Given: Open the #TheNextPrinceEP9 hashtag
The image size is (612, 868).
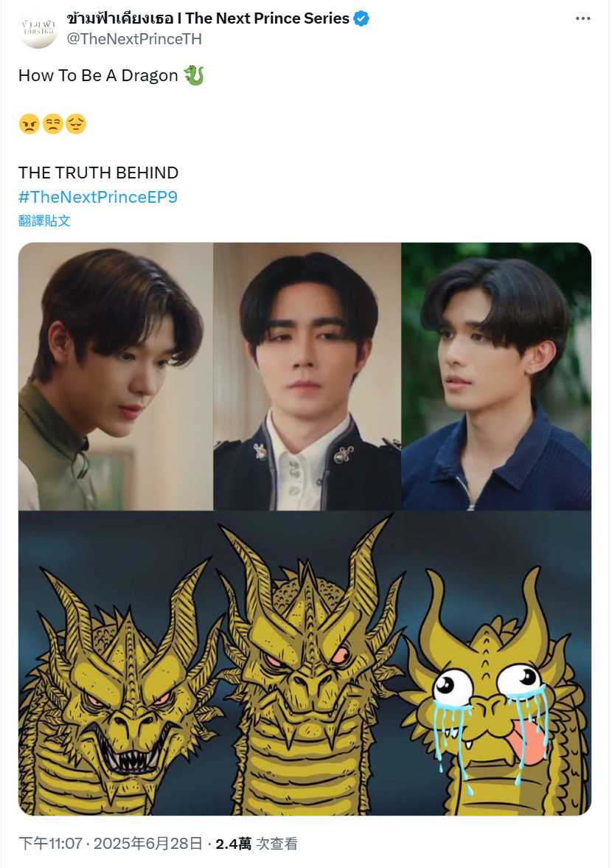Looking at the screenshot, I should pyautogui.click(x=98, y=197).
